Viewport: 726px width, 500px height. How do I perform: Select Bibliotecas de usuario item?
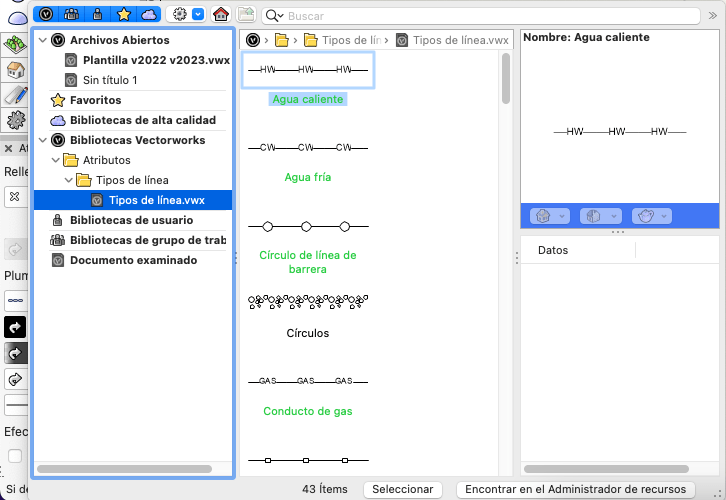131,220
